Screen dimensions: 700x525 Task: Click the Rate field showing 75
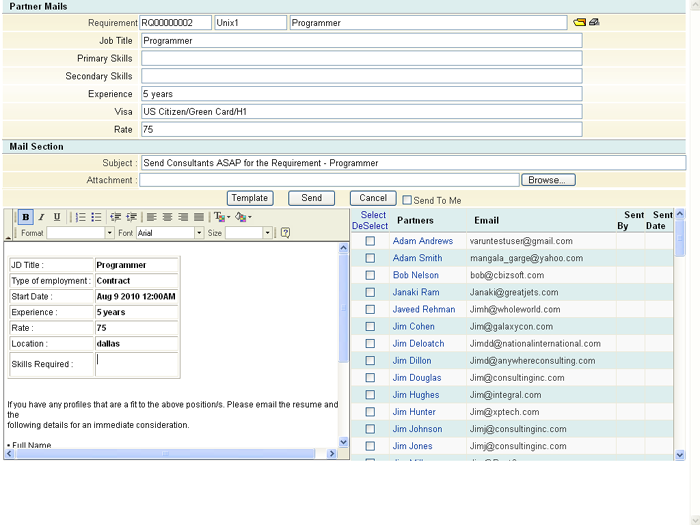362,129
